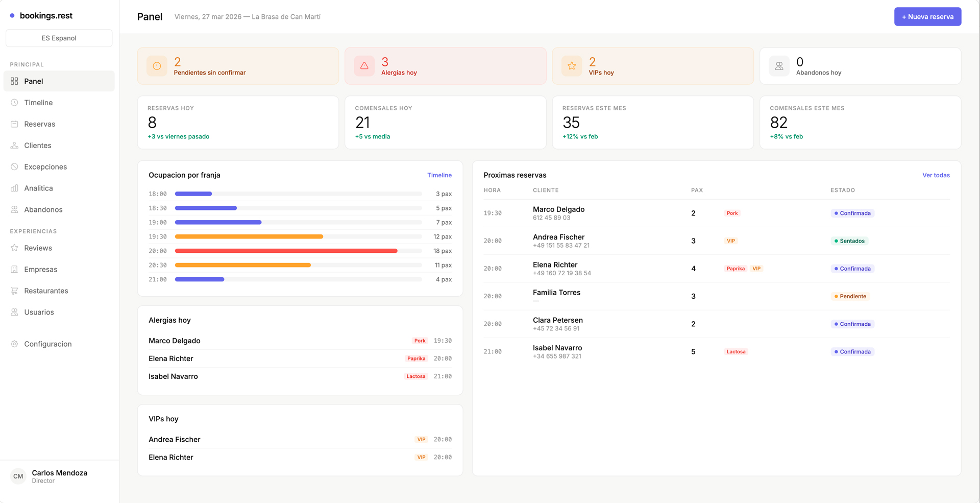Screen dimensions: 980x503
Task: Select the Timeline clock icon in sidebar
Action: pyautogui.click(x=15, y=102)
